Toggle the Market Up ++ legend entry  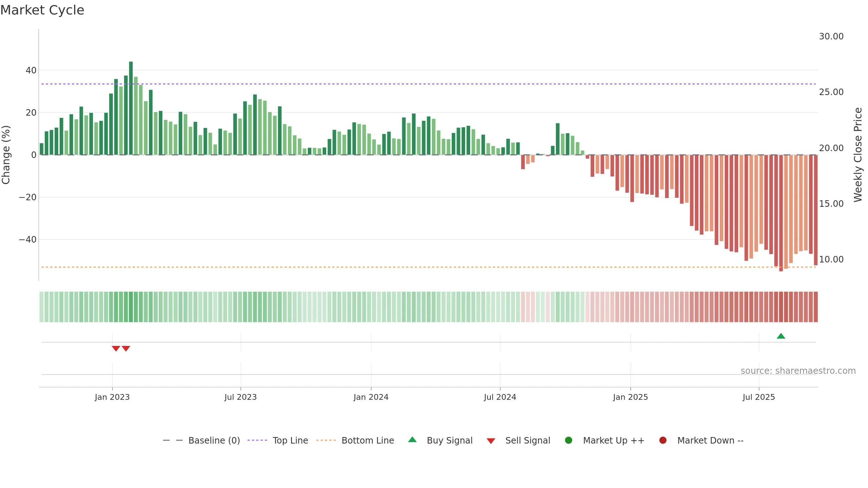point(605,440)
